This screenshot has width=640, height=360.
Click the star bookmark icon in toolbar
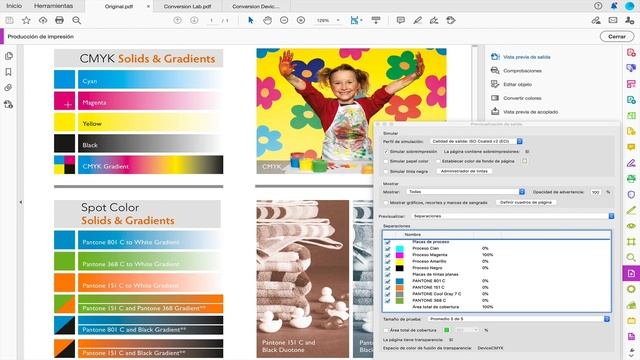point(26,20)
